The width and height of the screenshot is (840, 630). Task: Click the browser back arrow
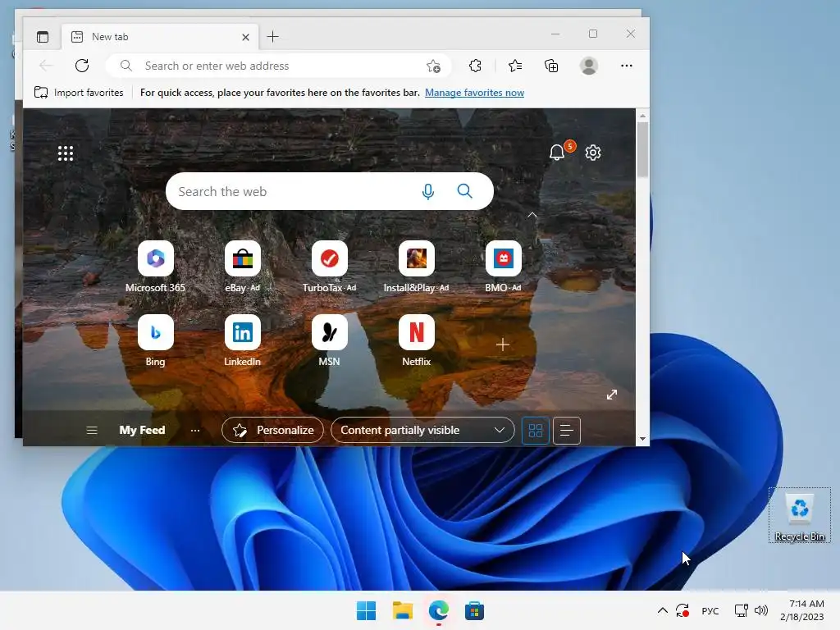(46, 66)
